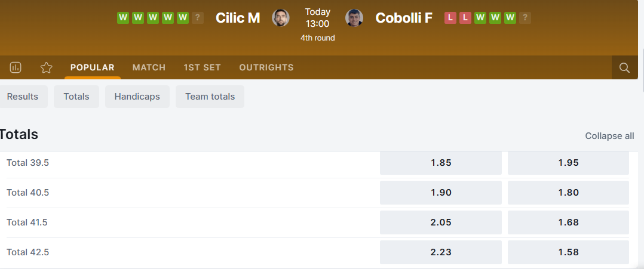Viewport: 644px width, 269px height.
Task: Click Cobolli's first red L form badge
Action: click(450, 18)
